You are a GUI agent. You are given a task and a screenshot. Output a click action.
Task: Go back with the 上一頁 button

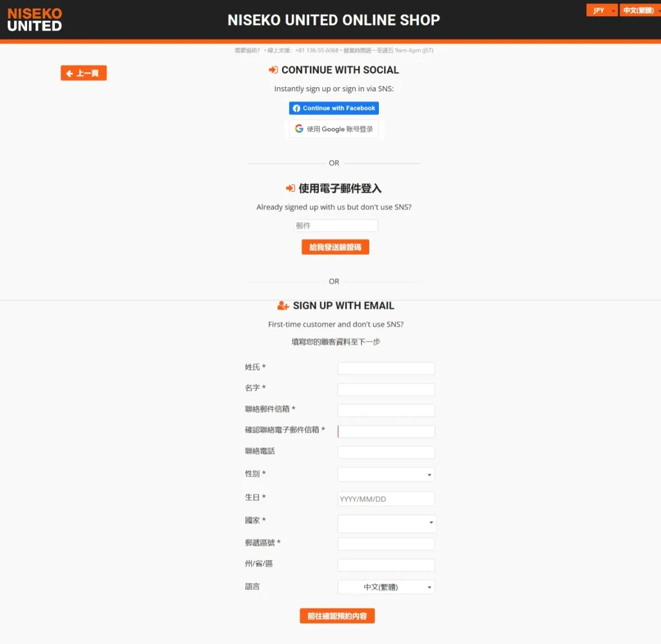[84, 73]
